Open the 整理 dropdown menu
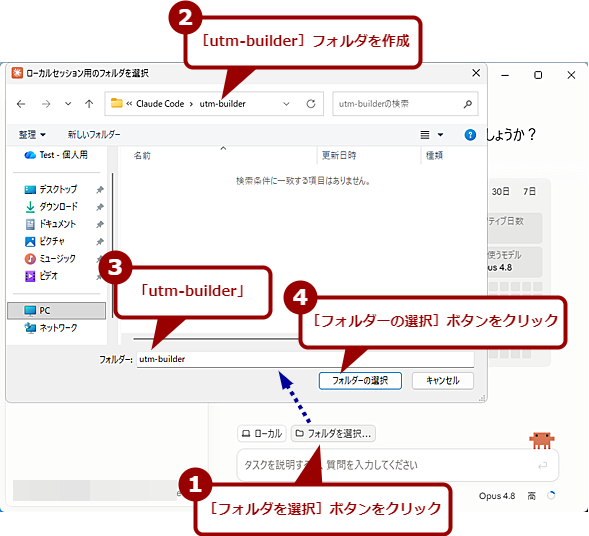Screen dimensions: 589x536 [x=32, y=134]
